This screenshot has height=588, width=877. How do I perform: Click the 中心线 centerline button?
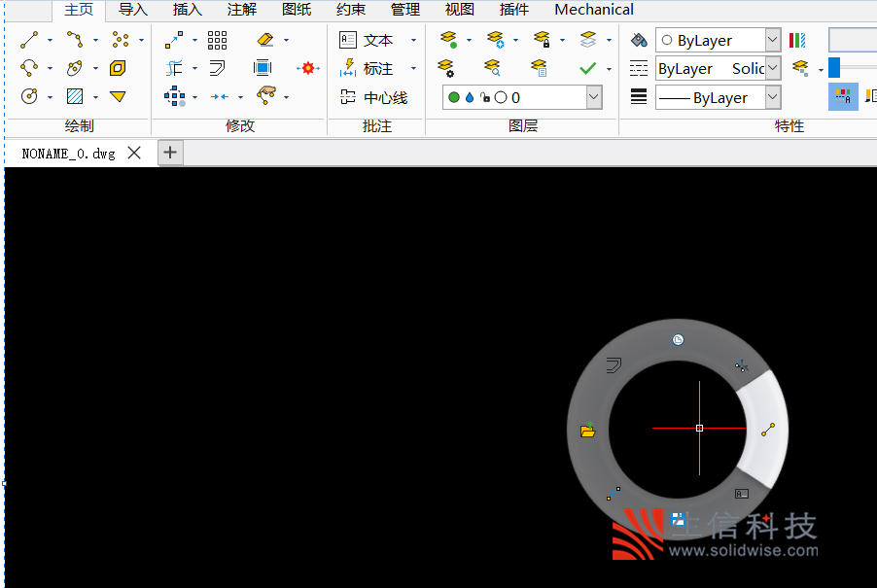pos(374,97)
